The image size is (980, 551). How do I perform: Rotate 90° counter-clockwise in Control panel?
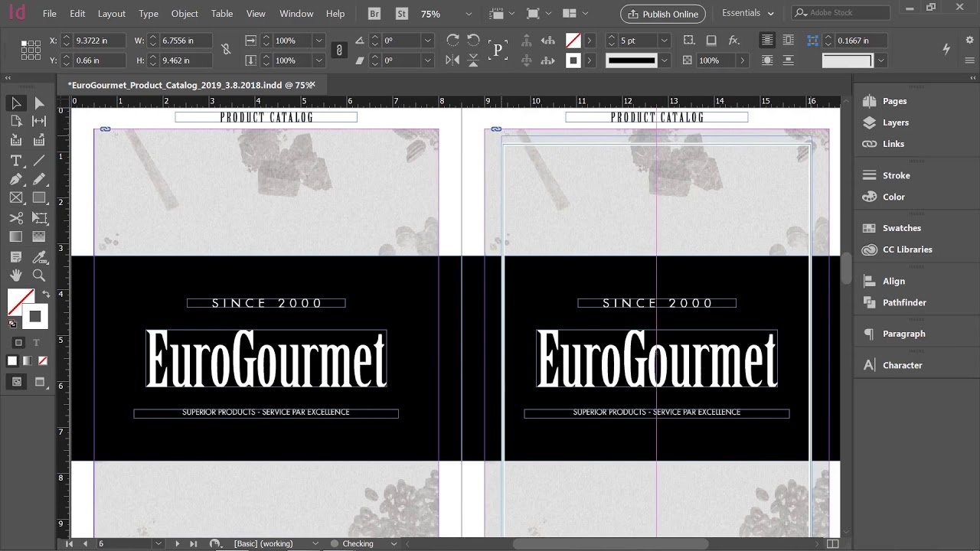[x=473, y=41]
